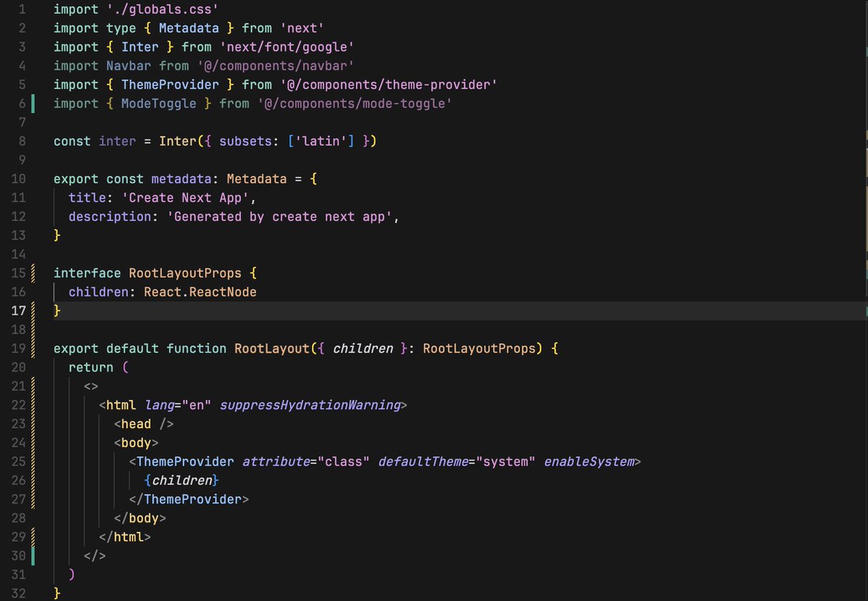Image resolution: width=868 pixels, height=601 pixels.
Task: Click the closing fragment tag on line 30
Action: click(x=95, y=555)
